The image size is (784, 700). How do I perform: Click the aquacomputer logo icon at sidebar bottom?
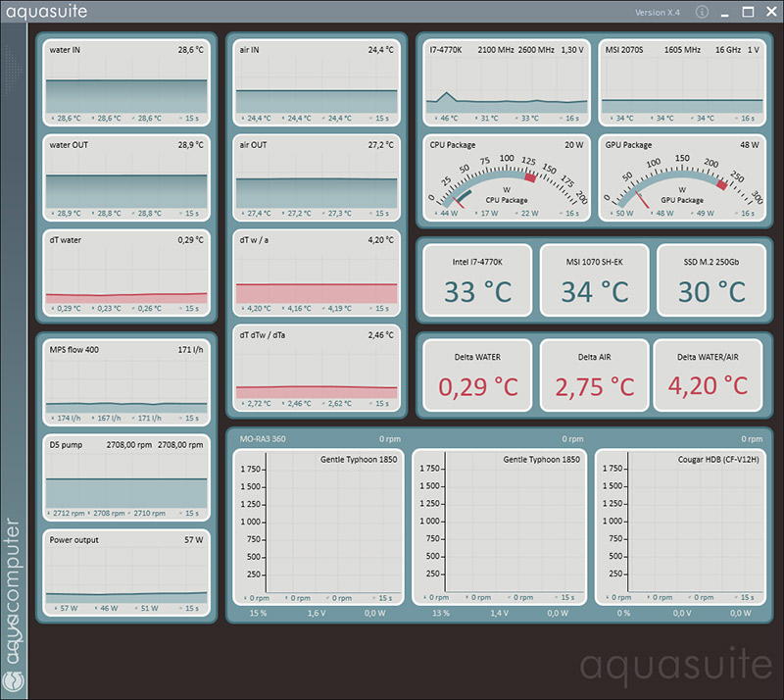click(13, 682)
